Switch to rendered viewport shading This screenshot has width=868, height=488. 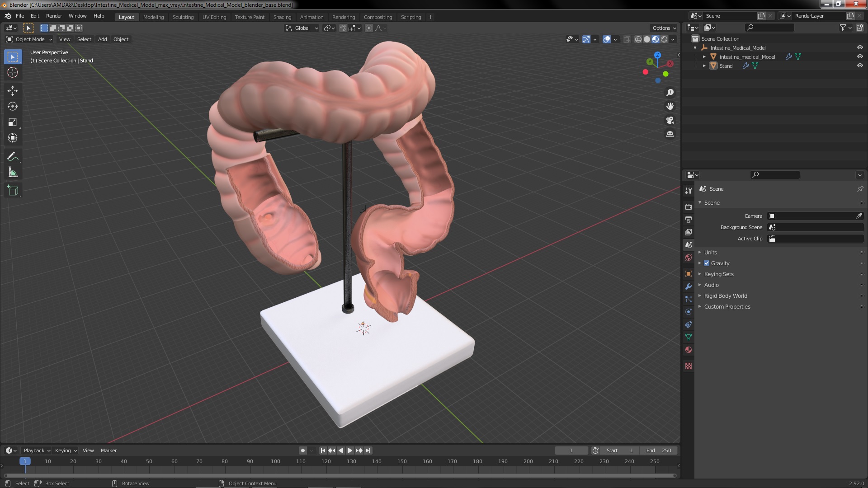click(664, 39)
